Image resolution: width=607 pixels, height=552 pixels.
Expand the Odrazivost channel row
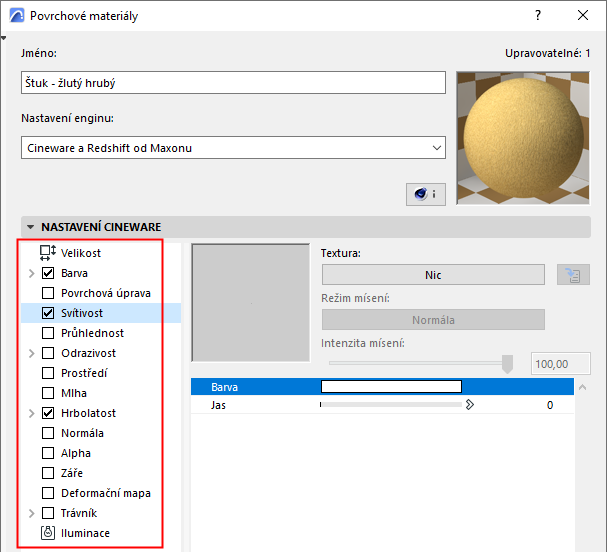32,353
